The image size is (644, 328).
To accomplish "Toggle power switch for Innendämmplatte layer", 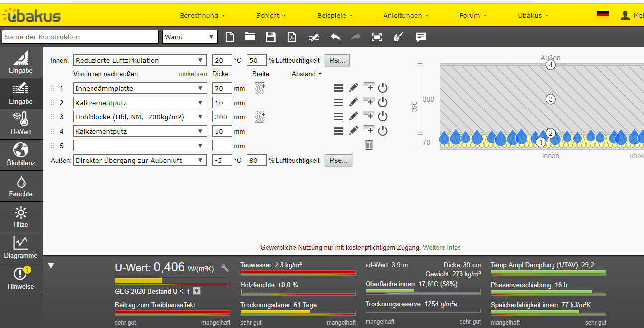I will pos(382,88).
